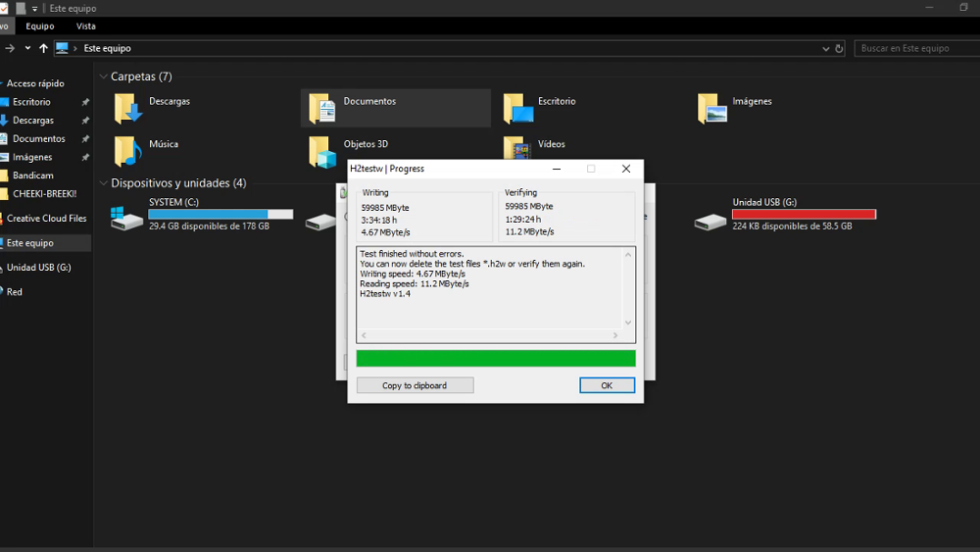
Task: Select Descargas in navigation pane
Action: pos(33,120)
